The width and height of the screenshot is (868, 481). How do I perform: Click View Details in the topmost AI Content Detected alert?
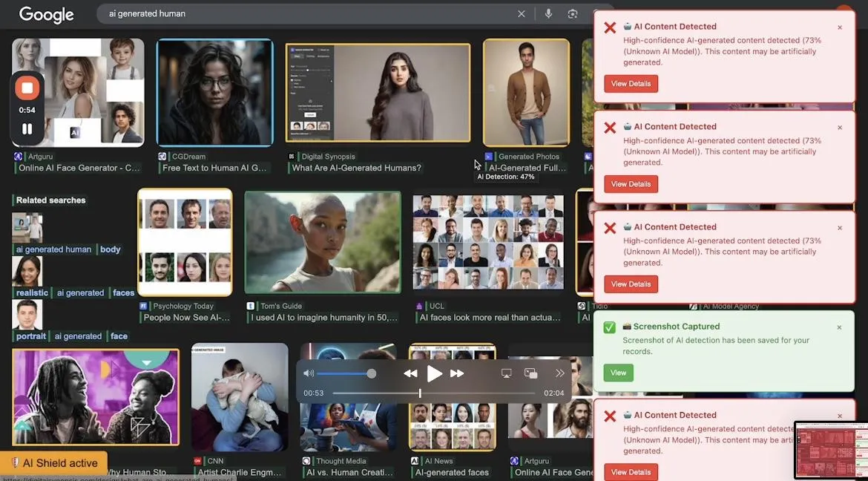pyautogui.click(x=631, y=84)
